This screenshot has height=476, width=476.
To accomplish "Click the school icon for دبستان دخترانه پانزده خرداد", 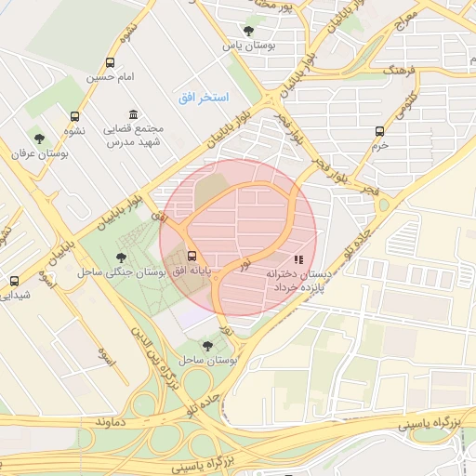I will point(298,259).
